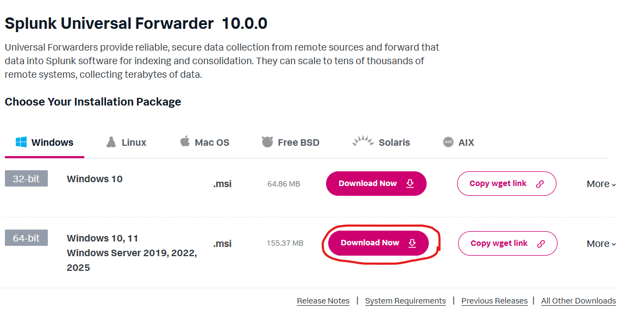This screenshot has height=322, width=644.
Task: Click chain link icon in 32-bit wget button
Action: click(x=540, y=184)
